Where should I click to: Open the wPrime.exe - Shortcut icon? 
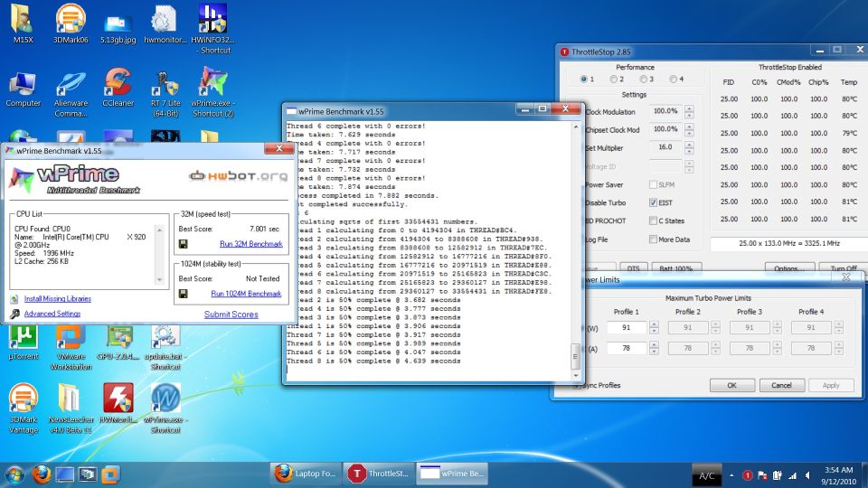tap(165, 408)
